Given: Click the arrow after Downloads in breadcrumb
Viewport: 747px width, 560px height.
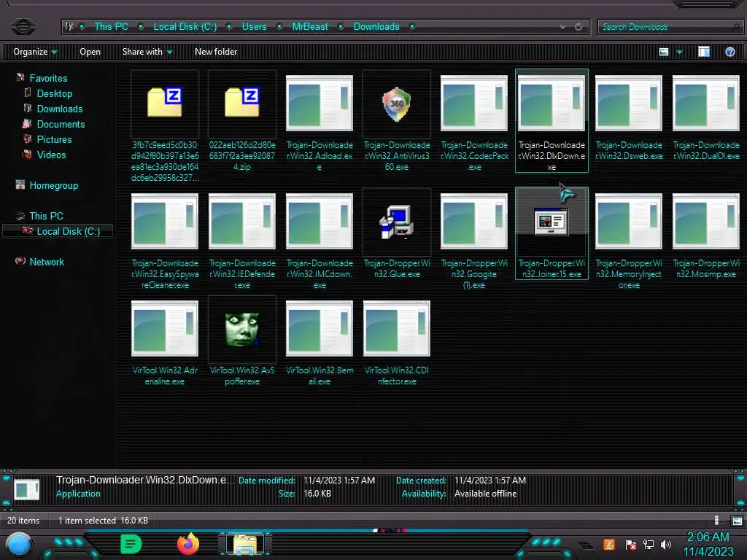Looking at the screenshot, I should pyautogui.click(x=412, y=27).
